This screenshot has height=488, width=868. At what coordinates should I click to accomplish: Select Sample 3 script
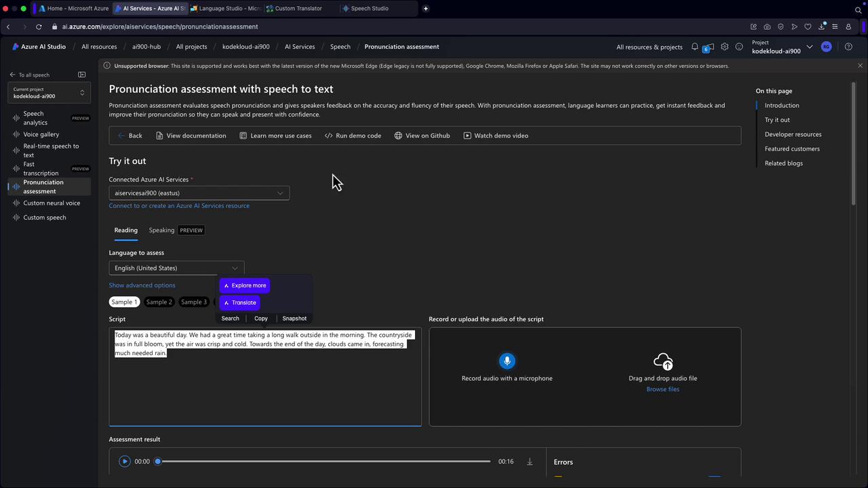click(194, 302)
